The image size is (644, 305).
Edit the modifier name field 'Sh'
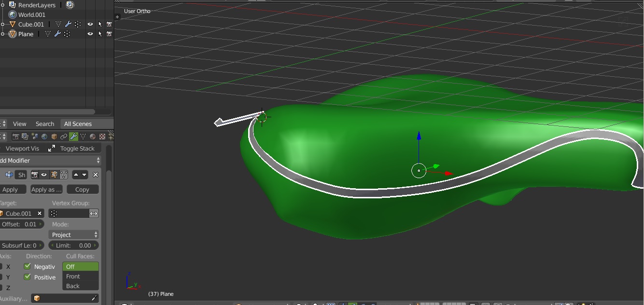pyautogui.click(x=22, y=175)
